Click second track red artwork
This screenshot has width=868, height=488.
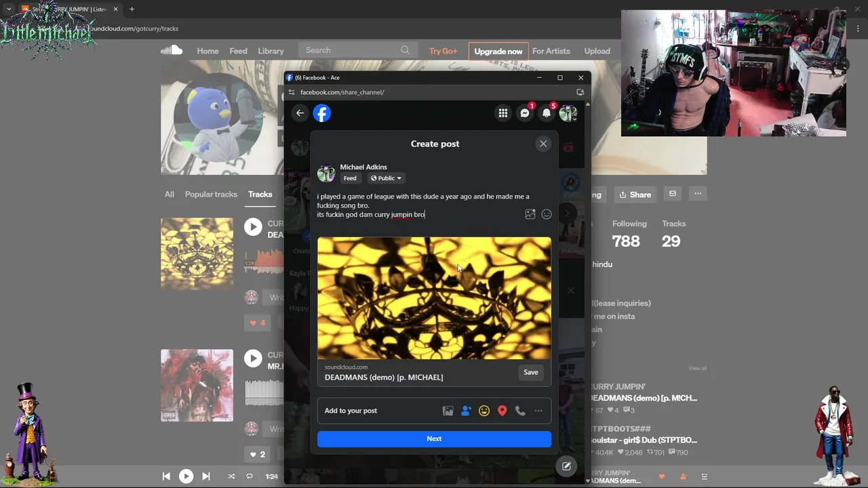pos(197,385)
